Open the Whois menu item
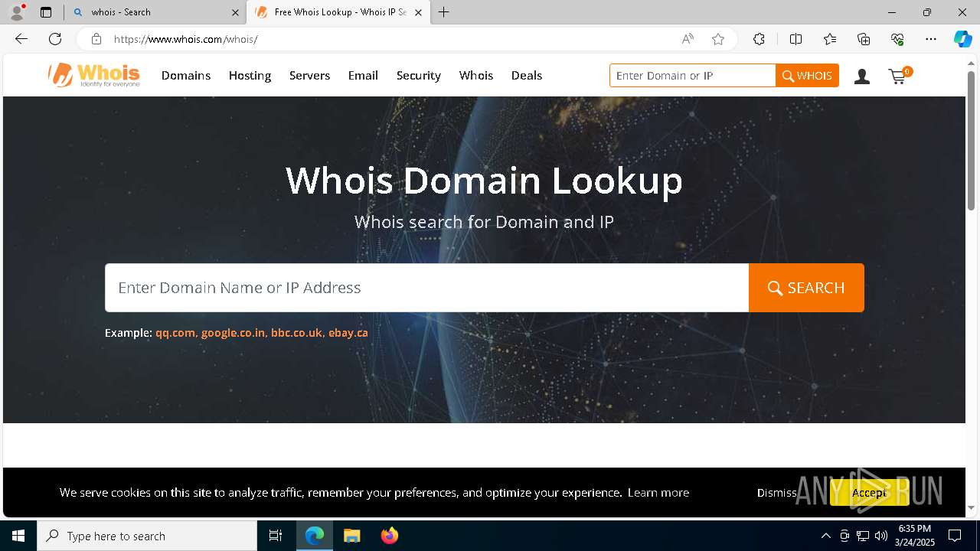This screenshot has height=551, width=980. (476, 75)
